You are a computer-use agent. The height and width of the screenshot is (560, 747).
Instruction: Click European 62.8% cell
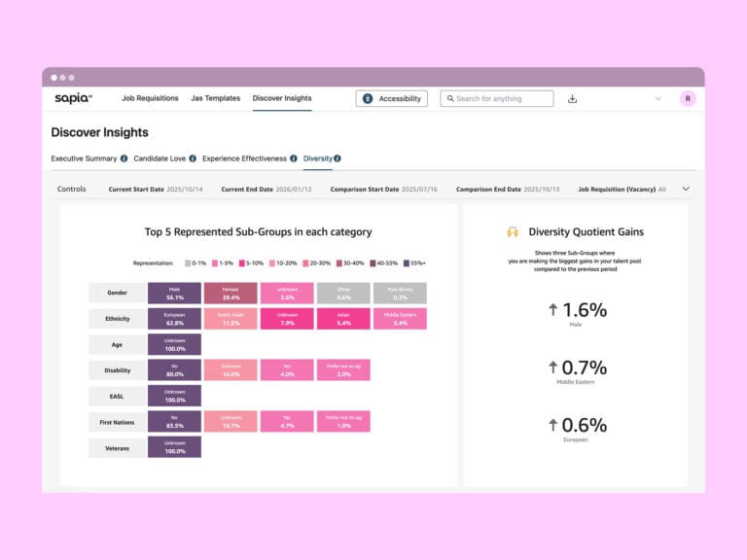pos(174,319)
